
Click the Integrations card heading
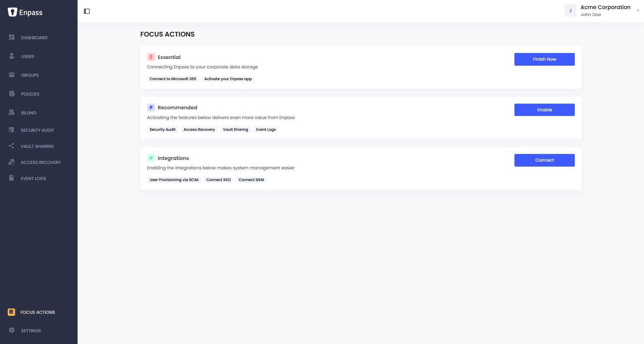[x=173, y=158]
